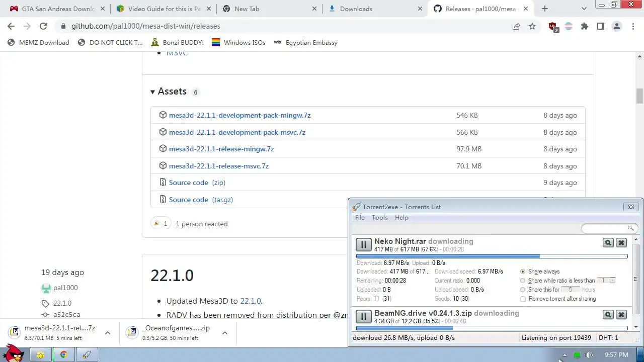Click the address bar URL

click(x=145, y=26)
